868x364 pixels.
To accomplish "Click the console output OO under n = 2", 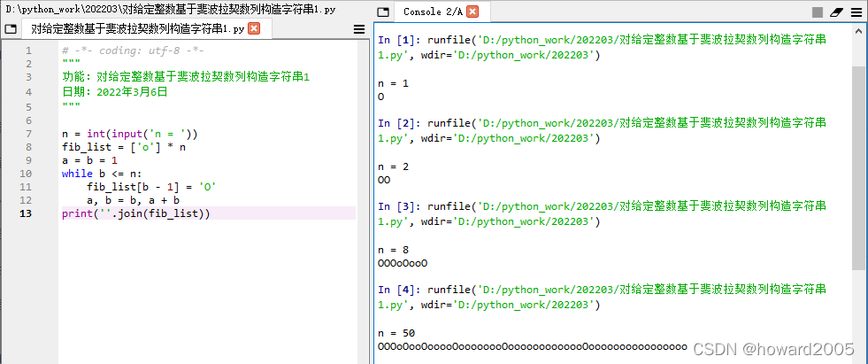I will pyautogui.click(x=384, y=180).
